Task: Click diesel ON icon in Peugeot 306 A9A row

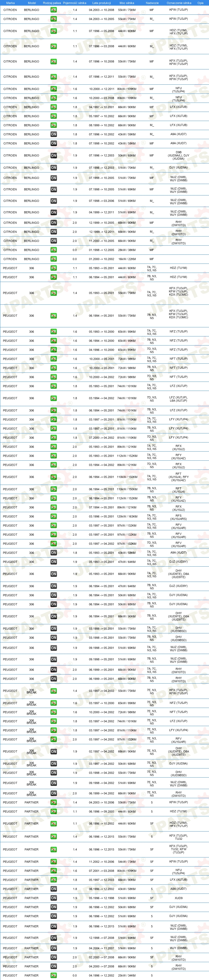Action: (x=54, y=553)
